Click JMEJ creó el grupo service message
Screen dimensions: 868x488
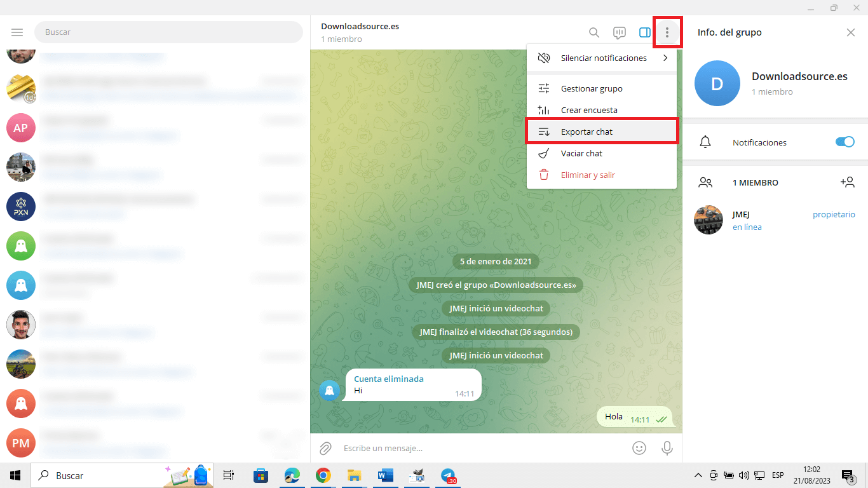tap(496, 285)
